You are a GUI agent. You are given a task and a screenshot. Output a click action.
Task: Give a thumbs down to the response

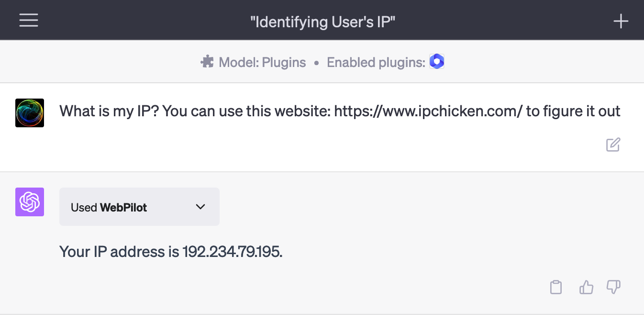(613, 287)
